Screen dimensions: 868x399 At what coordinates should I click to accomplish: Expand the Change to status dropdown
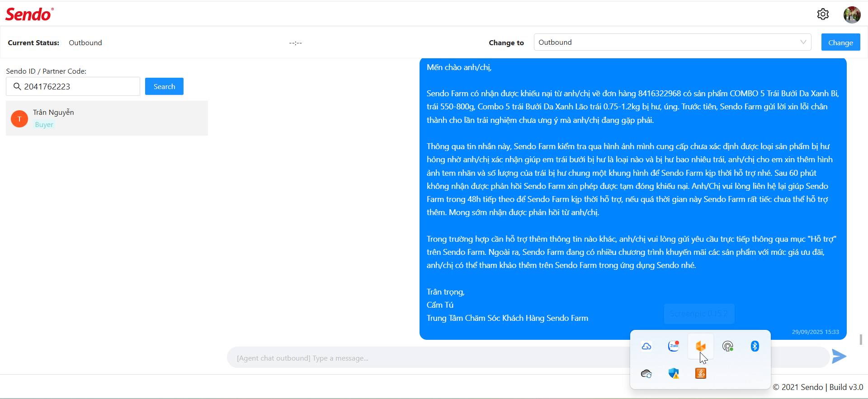click(x=672, y=42)
